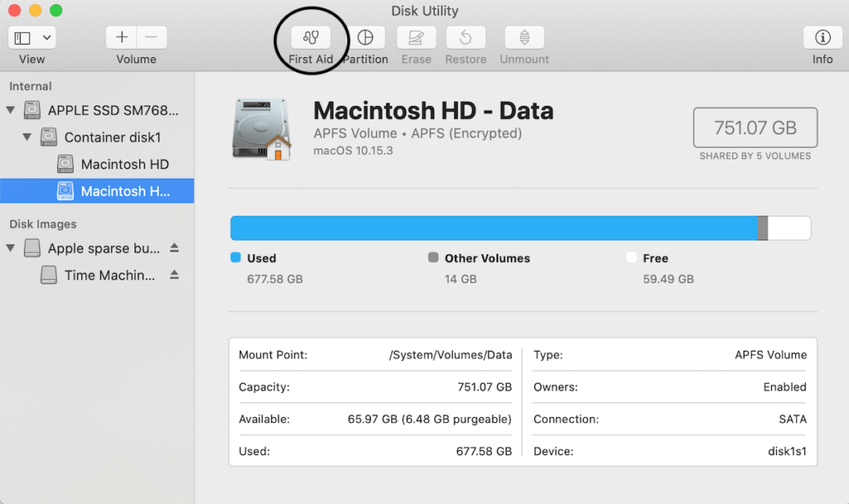Click the white Free legend swatch
Screen dimensions: 849x504
631,257
